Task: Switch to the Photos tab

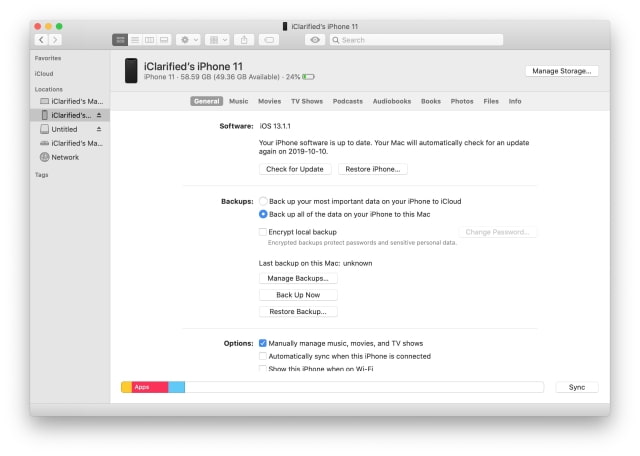Action: pos(462,101)
